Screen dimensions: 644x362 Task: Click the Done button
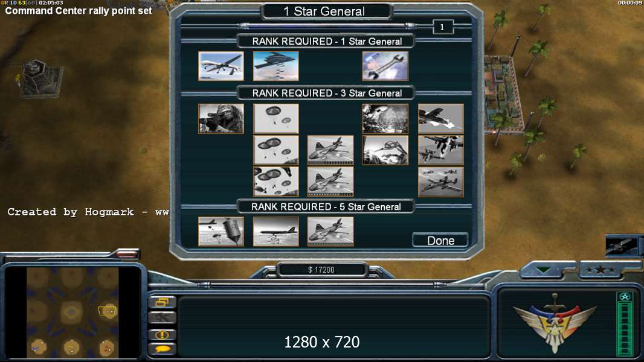click(x=440, y=240)
